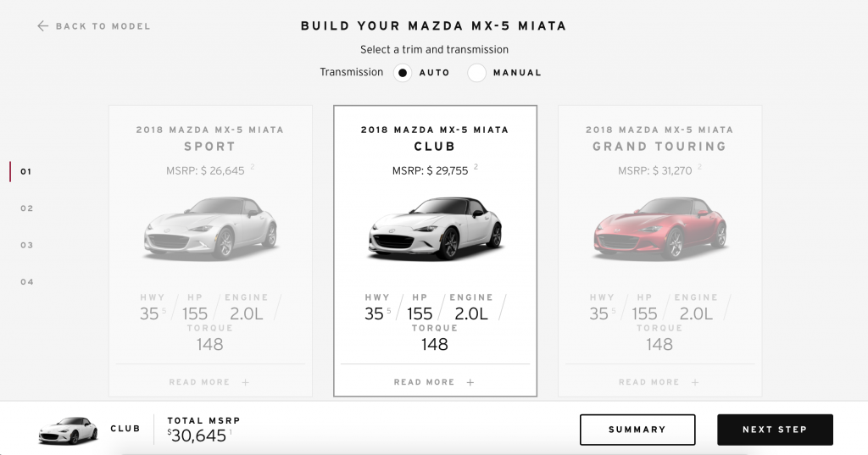
Task: Jump to step 04 in side navigation
Action: pos(27,282)
